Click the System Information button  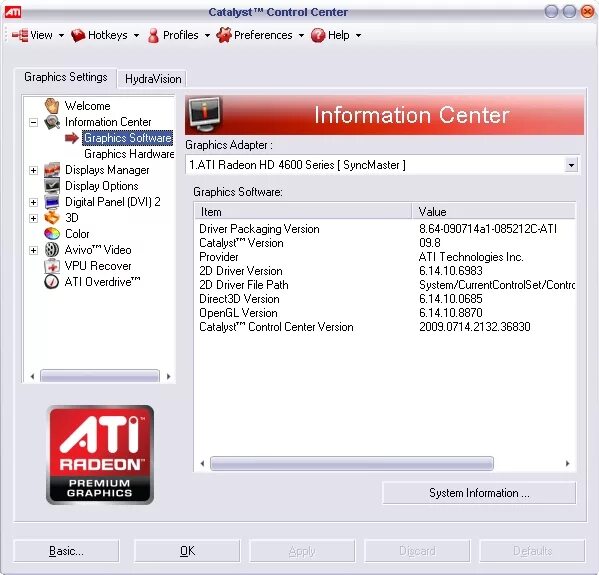pyautogui.click(x=479, y=493)
